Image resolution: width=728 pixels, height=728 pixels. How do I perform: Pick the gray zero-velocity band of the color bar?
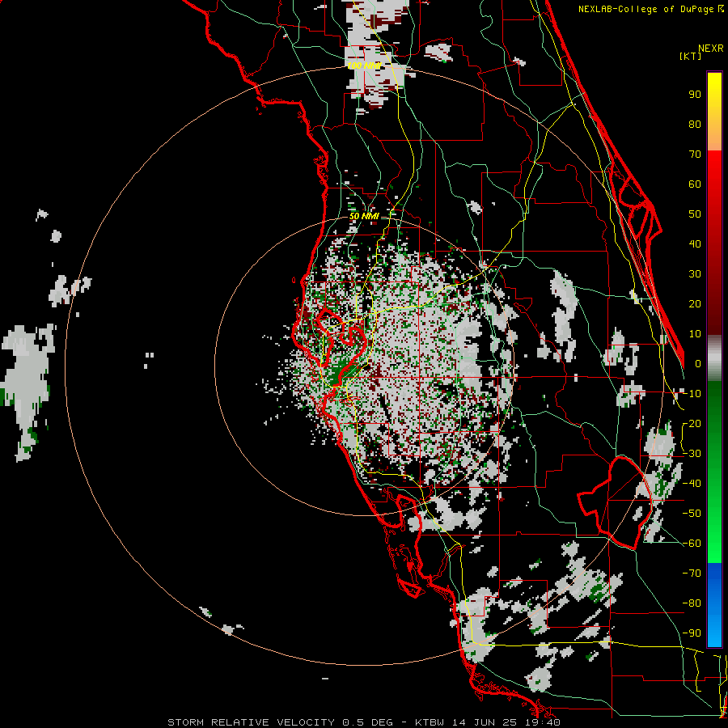tap(714, 358)
